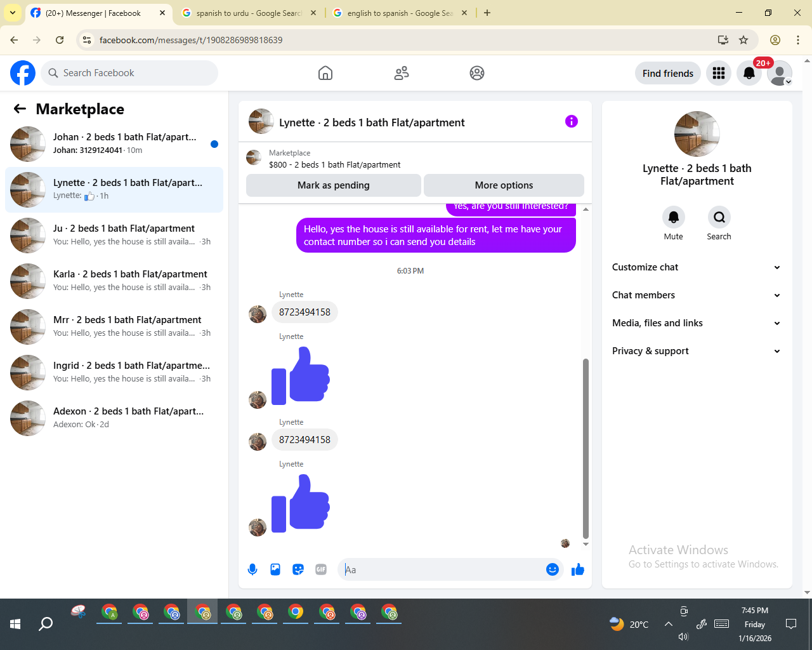
Task: Choose a sticker with the sticker icon
Action: [x=298, y=569]
